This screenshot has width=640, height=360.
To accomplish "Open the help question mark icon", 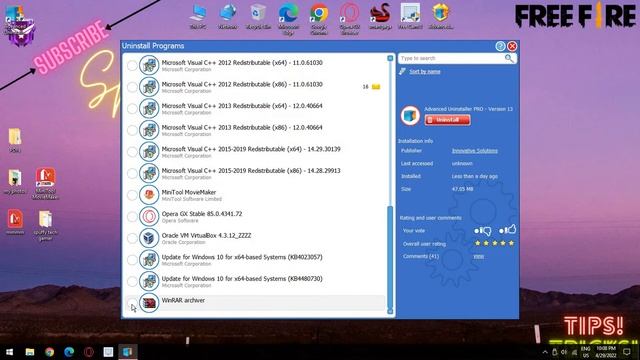I will tap(500, 46).
